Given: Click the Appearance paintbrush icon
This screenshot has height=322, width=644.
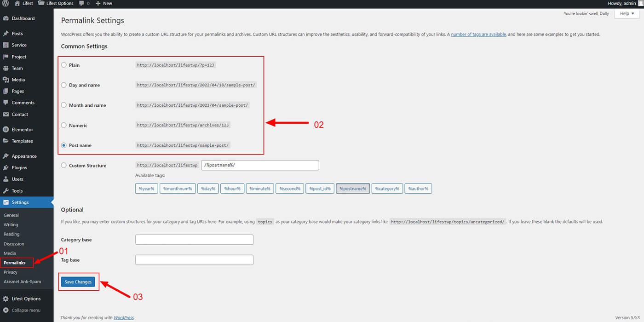Looking at the screenshot, I should pos(6,156).
